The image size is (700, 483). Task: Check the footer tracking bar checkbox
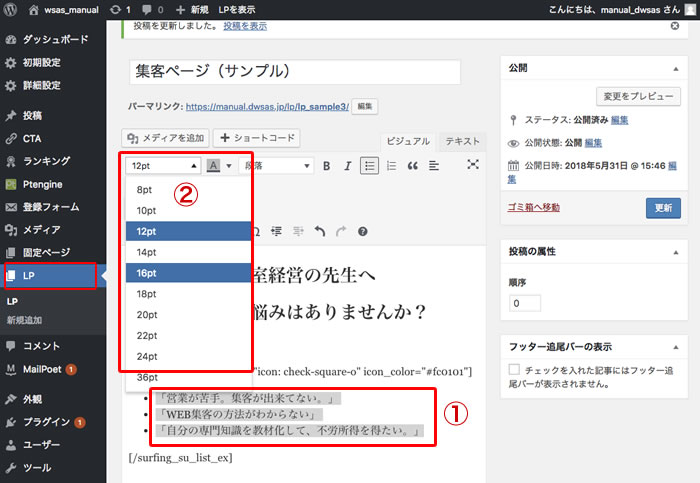point(514,370)
